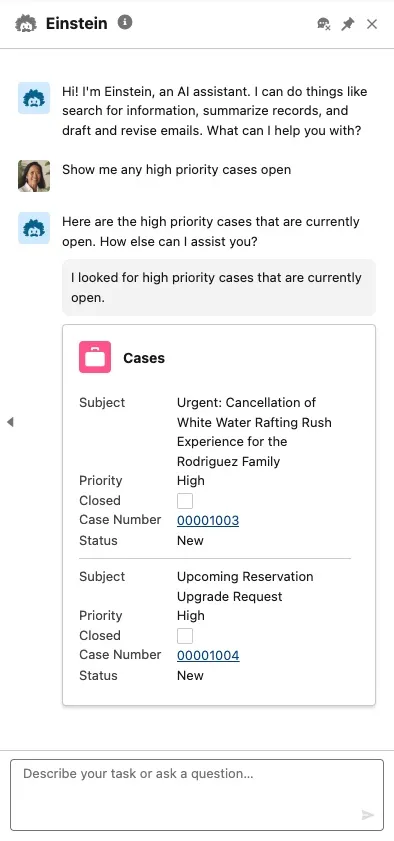Collapse the panel with the left-edge arrow

coord(10,422)
